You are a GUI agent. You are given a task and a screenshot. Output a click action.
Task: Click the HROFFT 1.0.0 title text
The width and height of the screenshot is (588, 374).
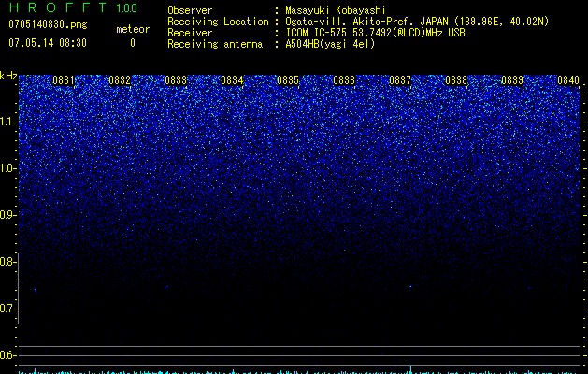(73, 7)
